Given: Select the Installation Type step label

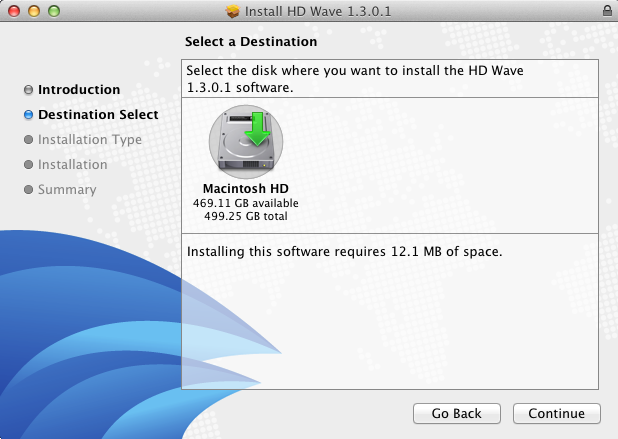Looking at the screenshot, I should [90, 140].
